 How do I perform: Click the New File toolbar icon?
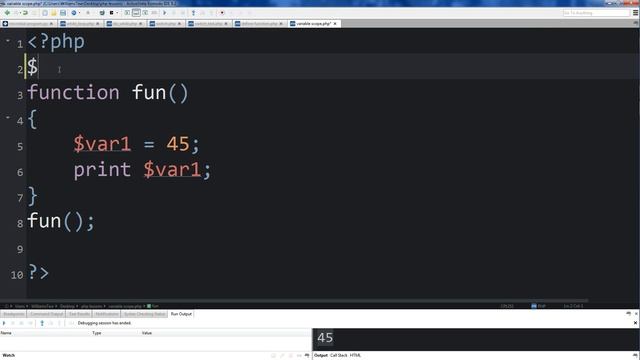click(x=45, y=13)
